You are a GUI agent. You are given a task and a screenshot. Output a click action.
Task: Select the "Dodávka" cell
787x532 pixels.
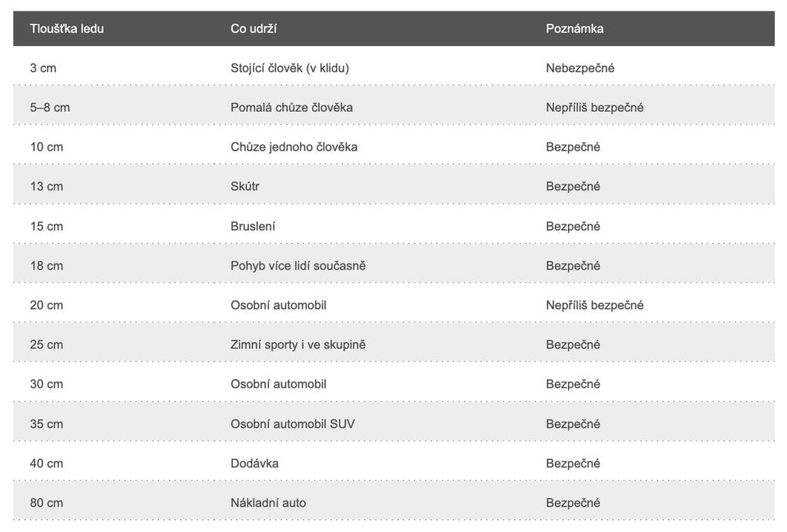(254, 464)
